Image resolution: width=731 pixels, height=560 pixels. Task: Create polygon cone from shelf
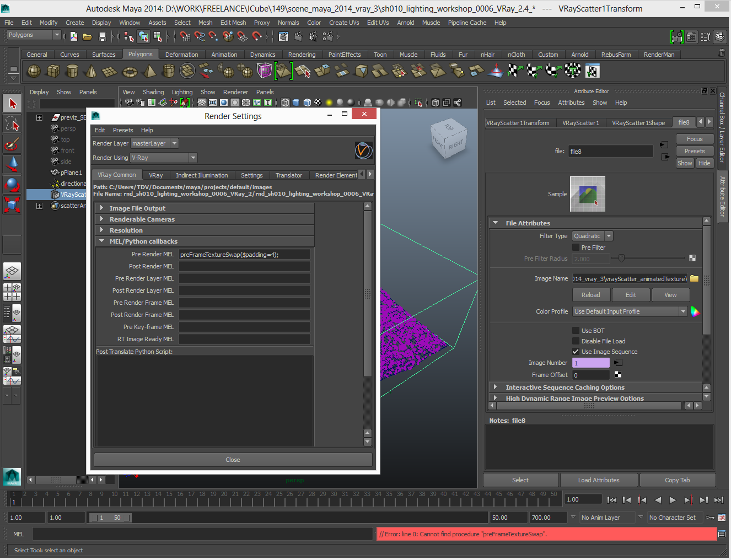[92, 71]
